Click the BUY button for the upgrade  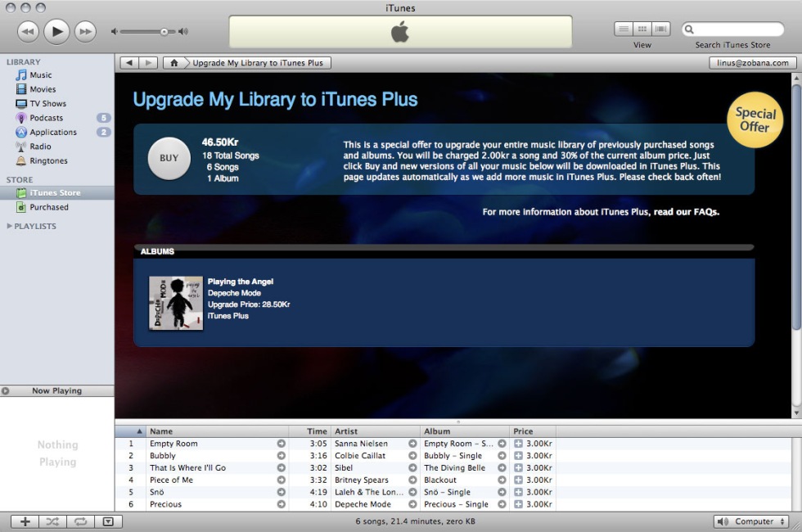coord(169,159)
